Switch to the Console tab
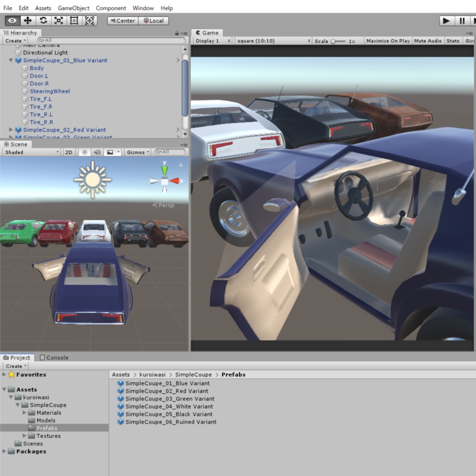 (55, 357)
